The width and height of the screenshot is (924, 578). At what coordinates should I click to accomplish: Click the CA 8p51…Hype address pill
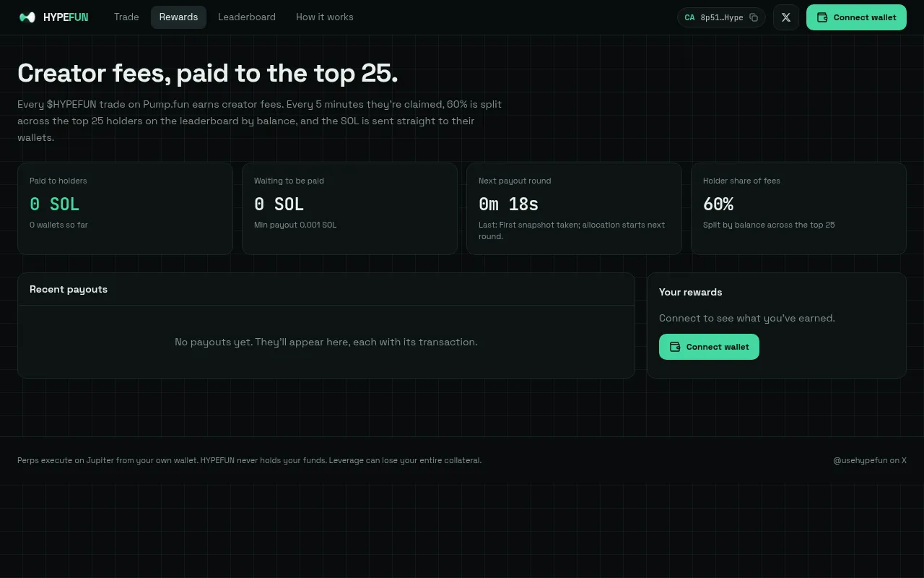click(x=721, y=17)
